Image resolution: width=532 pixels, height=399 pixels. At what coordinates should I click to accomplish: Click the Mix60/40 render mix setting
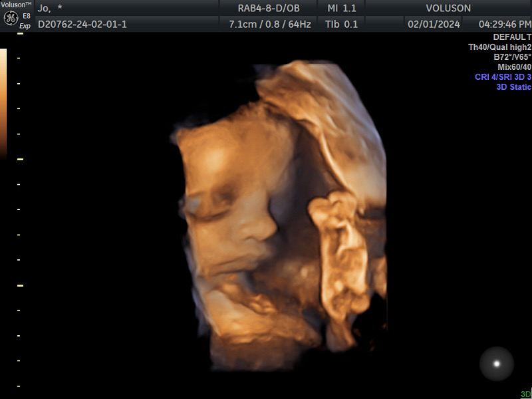(514, 67)
